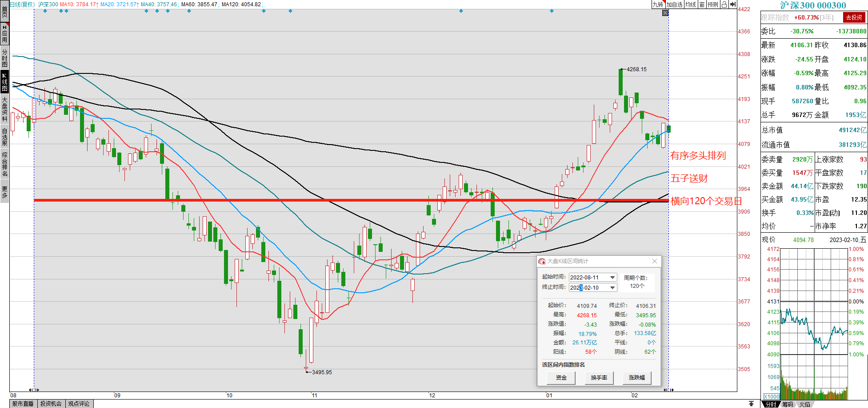The width and height of the screenshot is (868, 408).
Task: Click the 涨跌幅 ranking button
Action: pyautogui.click(x=636, y=378)
